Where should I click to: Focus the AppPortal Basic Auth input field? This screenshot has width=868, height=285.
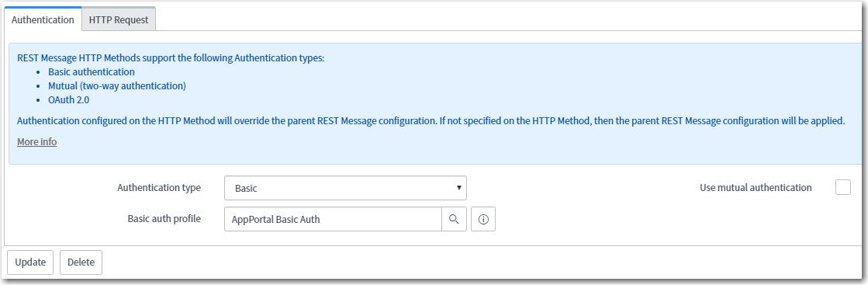coord(333,219)
